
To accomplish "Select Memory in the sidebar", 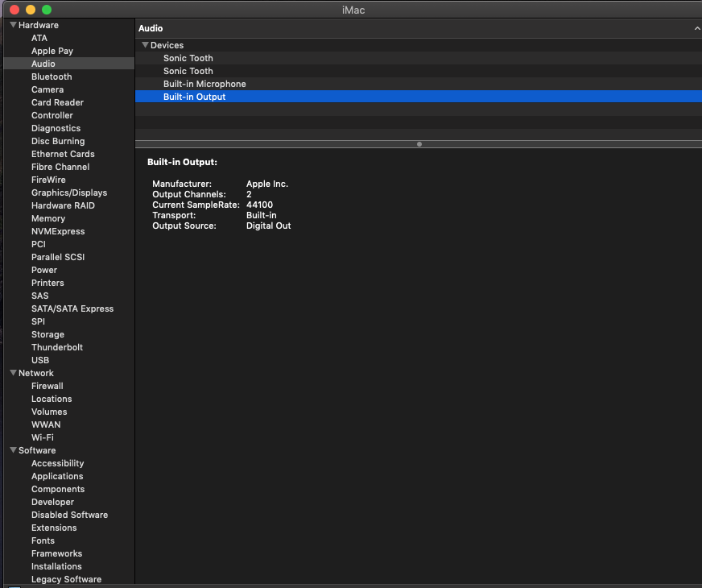I will pos(48,218).
